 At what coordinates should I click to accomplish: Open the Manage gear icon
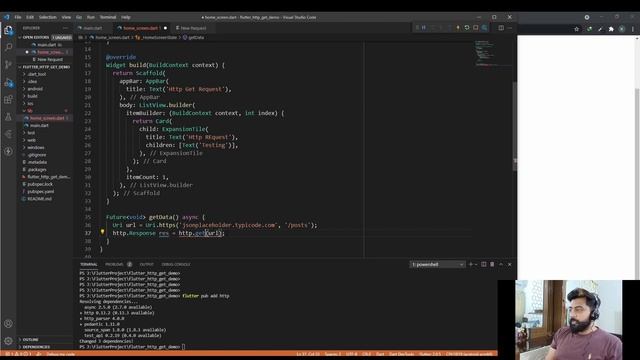8,341
